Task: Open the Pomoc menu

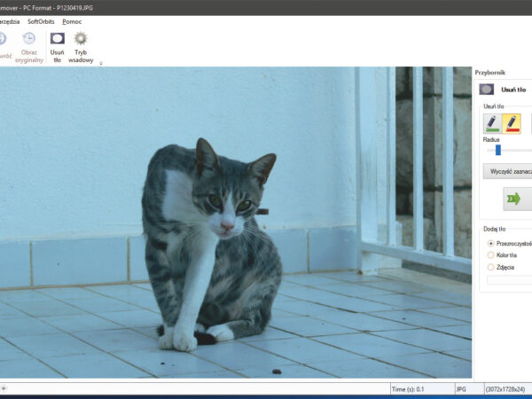Action: [x=72, y=21]
